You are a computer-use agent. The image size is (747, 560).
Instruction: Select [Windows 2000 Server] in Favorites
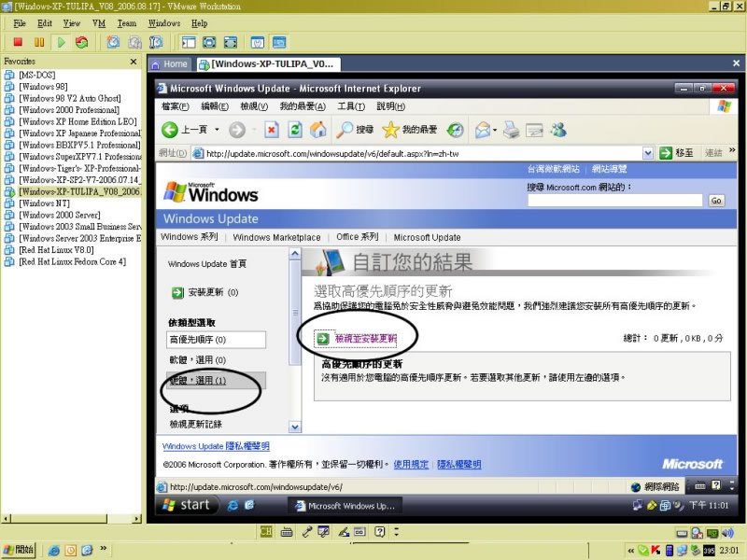coord(60,215)
